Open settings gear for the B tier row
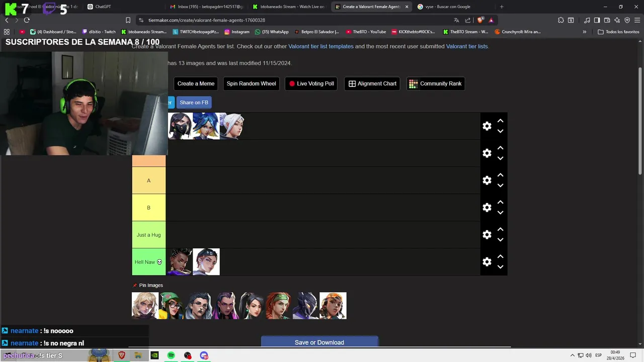Image resolution: width=644 pixels, height=362 pixels. (487, 208)
